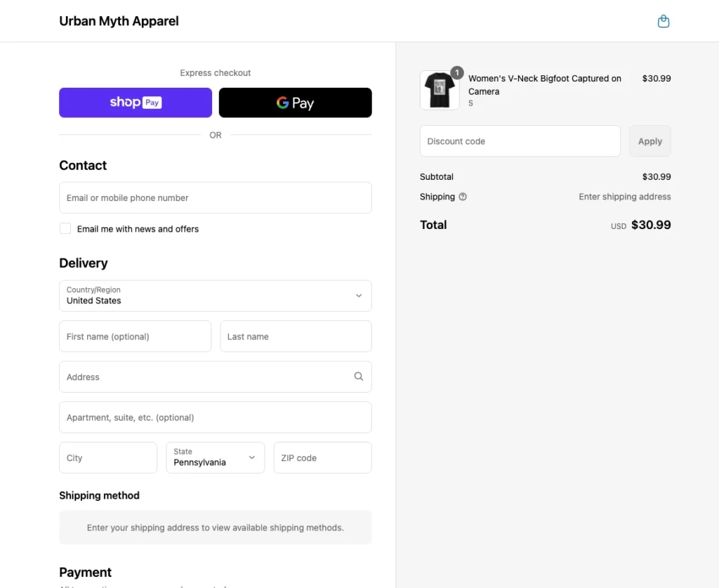This screenshot has width=719, height=588.
Task: Open the Urban Myth Apparel store link
Action: 119,21
